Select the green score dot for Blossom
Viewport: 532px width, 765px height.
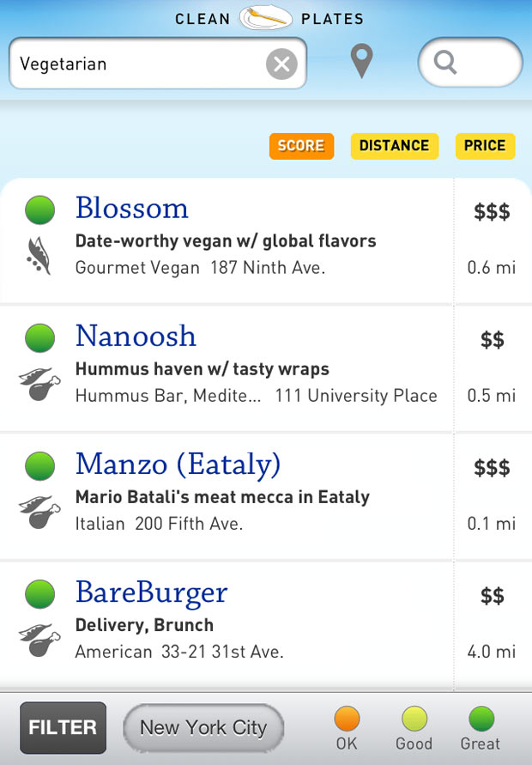tap(39, 209)
